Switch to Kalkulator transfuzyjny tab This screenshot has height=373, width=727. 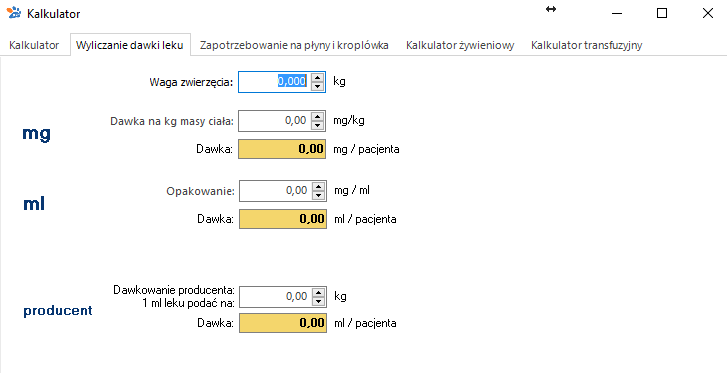587,45
